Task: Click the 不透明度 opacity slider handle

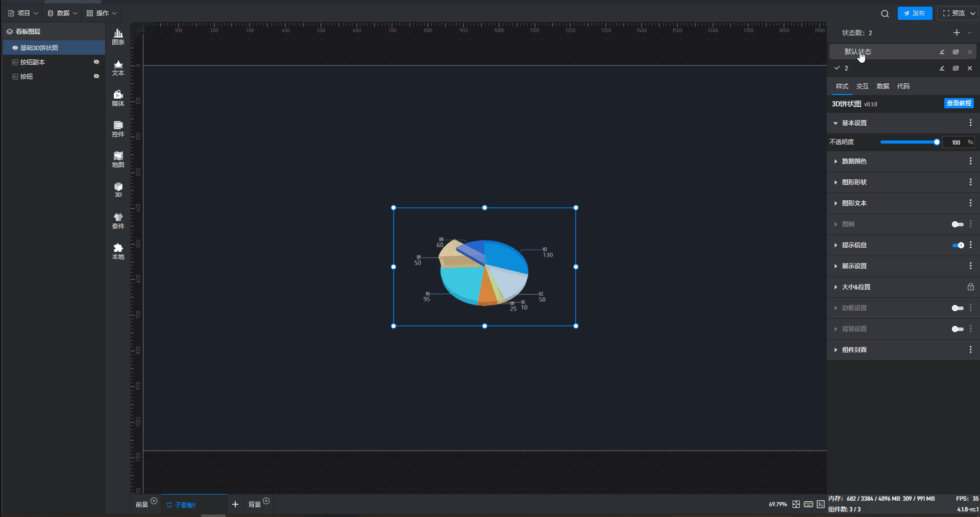Action: [937, 142]
